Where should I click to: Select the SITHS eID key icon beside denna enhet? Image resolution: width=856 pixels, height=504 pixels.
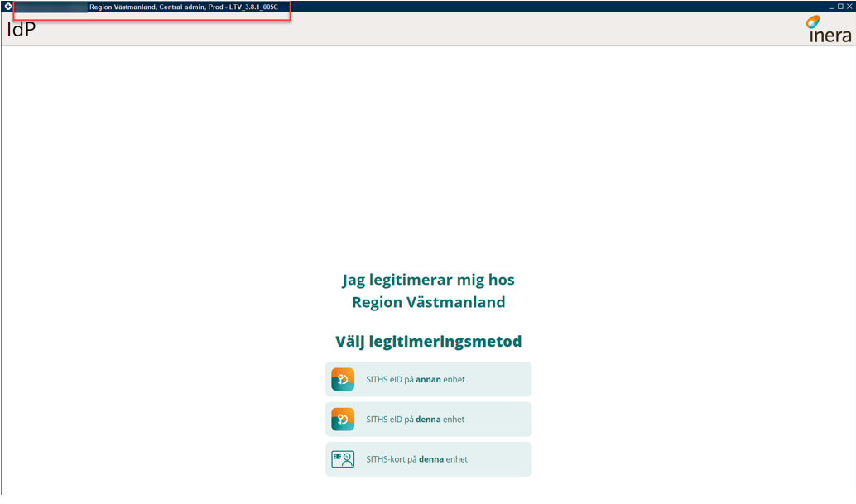click(343, 419)
